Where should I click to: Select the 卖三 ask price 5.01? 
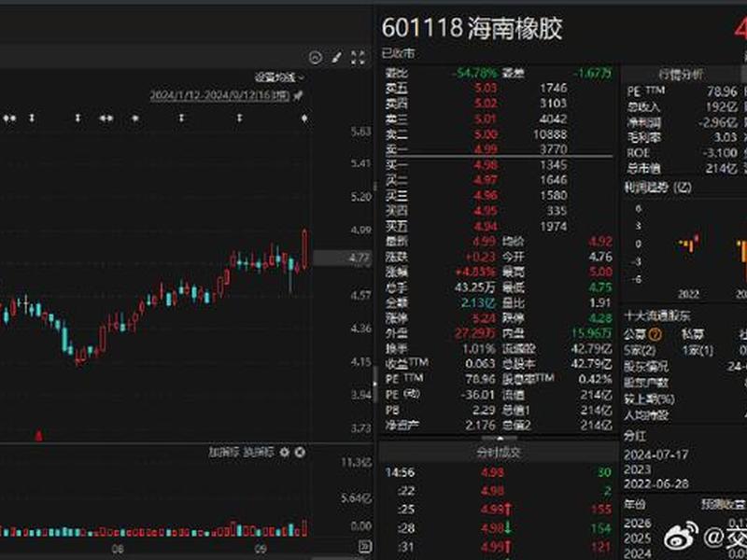click(486, 119)
